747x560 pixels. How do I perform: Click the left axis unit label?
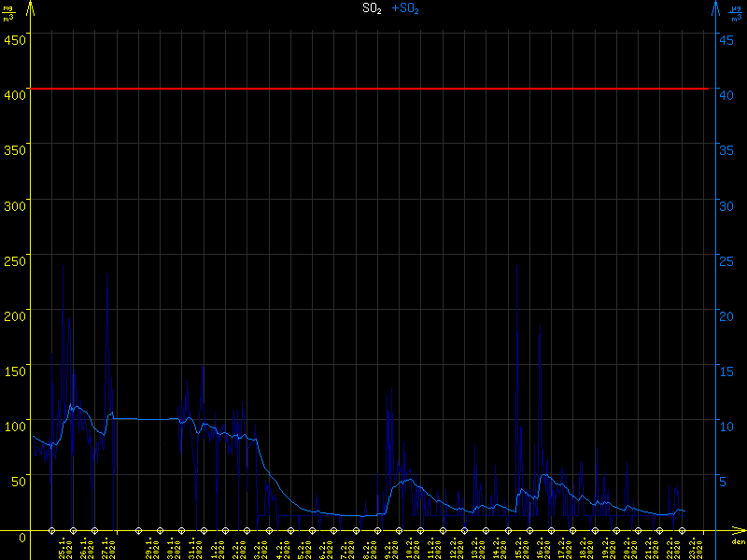(x=8, y=11)
